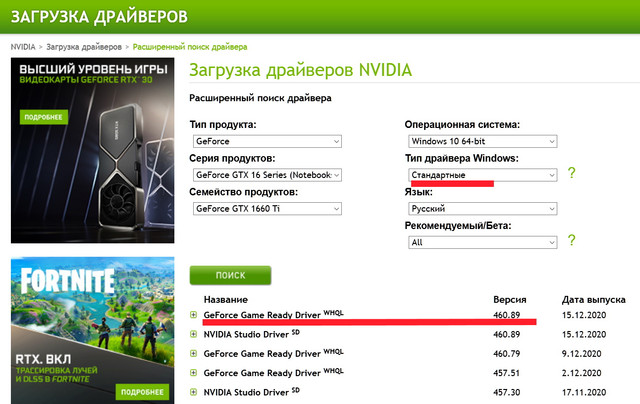Viewport: 640px width, 404px height.
Task: Expand GeForce Game Ready Driver 460.79 row
Action: 193,353
